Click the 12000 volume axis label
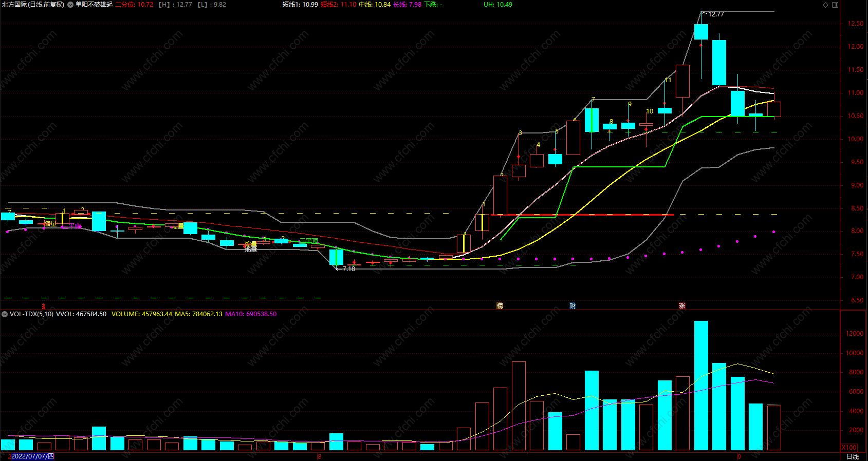Image resolution: width=868 pixels, height=461 pixels. [855, 334]
